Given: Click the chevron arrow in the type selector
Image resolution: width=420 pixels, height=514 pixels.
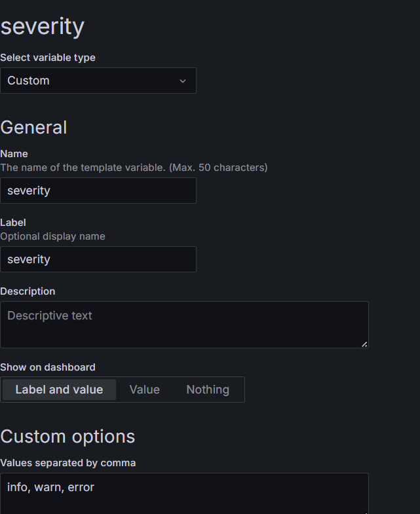Looking at the screenshot, I should 183,81.
